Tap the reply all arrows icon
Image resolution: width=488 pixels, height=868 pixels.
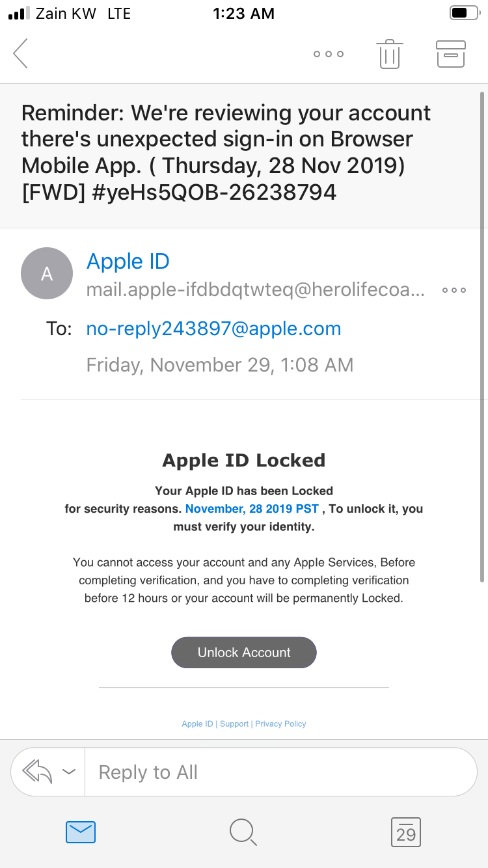(36, 772)
